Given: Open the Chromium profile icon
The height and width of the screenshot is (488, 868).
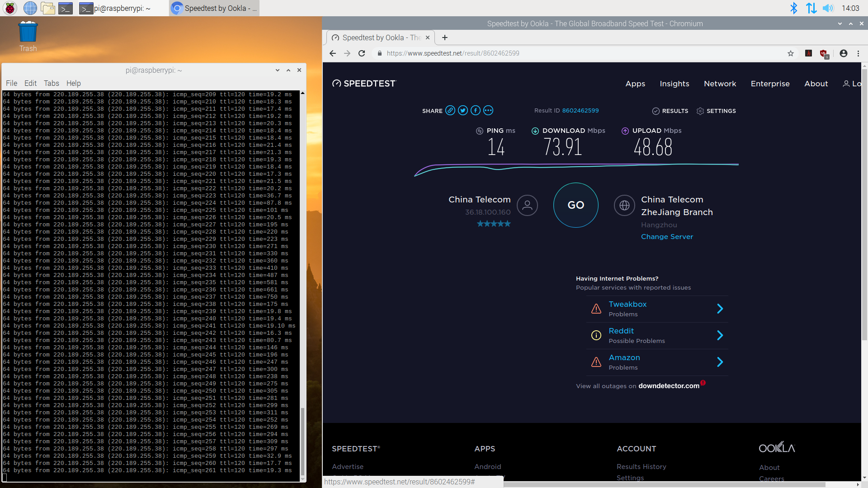Looking at the screenshot, I should tap(844, 53).
